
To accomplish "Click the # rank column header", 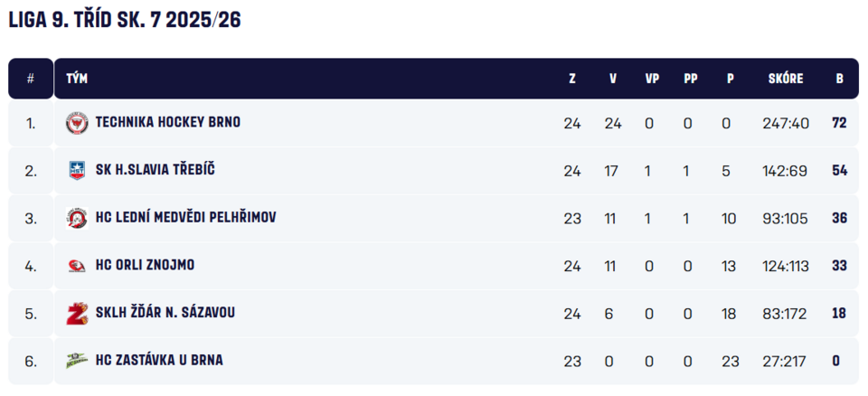I will tap(31, 79).
